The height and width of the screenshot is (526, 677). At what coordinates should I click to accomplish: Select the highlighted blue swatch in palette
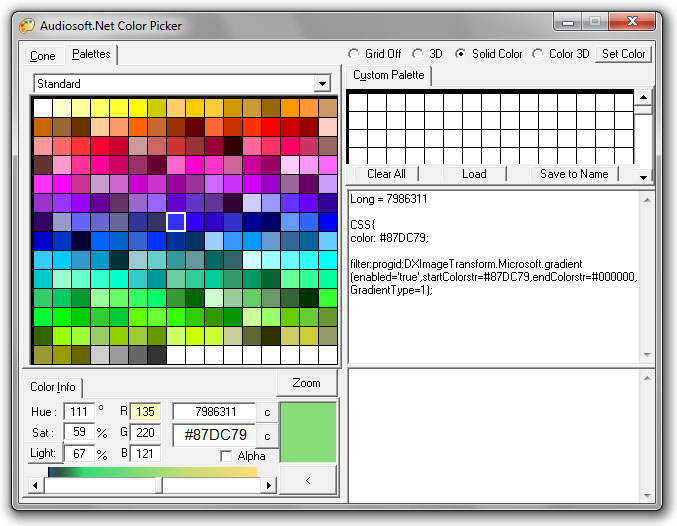point(176,222)
